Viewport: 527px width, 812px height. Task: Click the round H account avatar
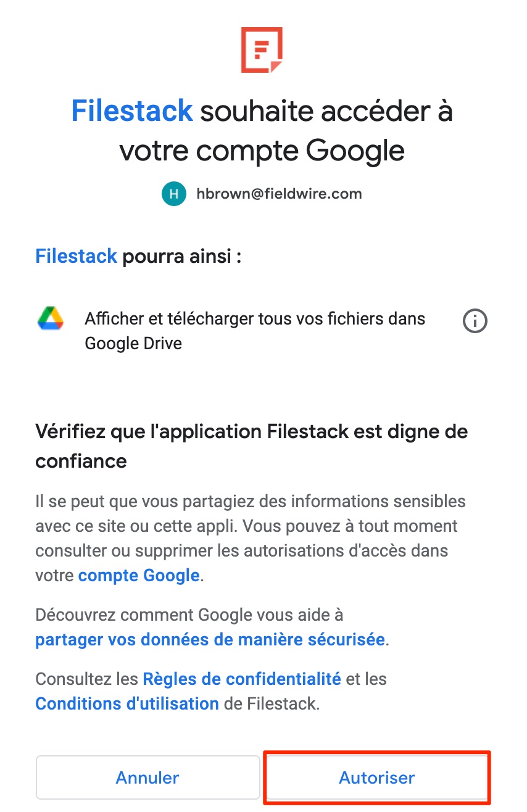pos(174,194)
